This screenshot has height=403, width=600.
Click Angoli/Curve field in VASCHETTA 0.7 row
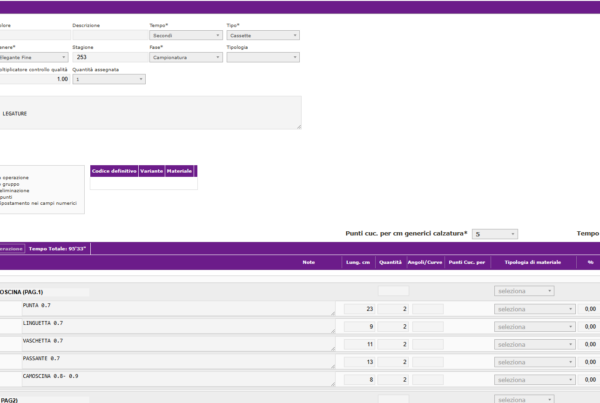[x=428, y=344]
